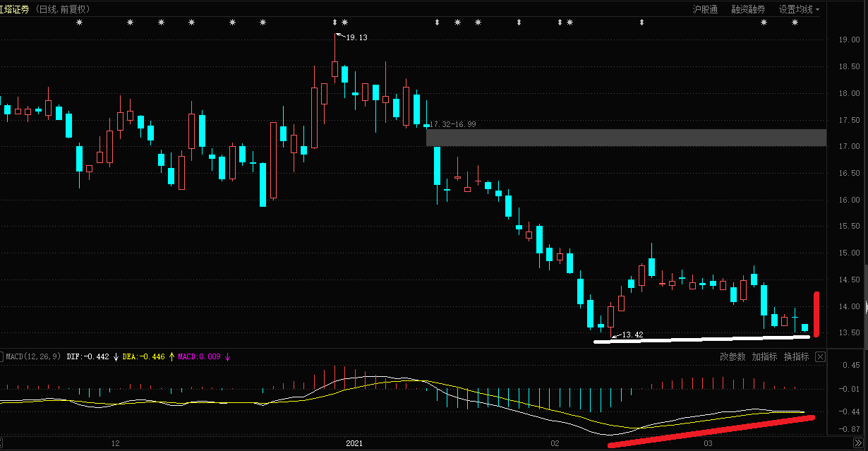
Task: Click the timeline scroll-left arrow
Action: [x=2, y=443]
